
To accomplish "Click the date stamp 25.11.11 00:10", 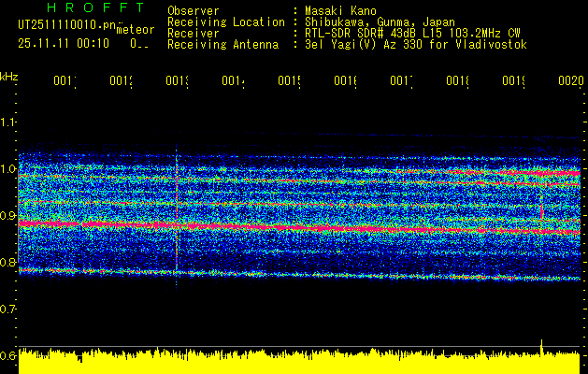I will click(64, 44).
